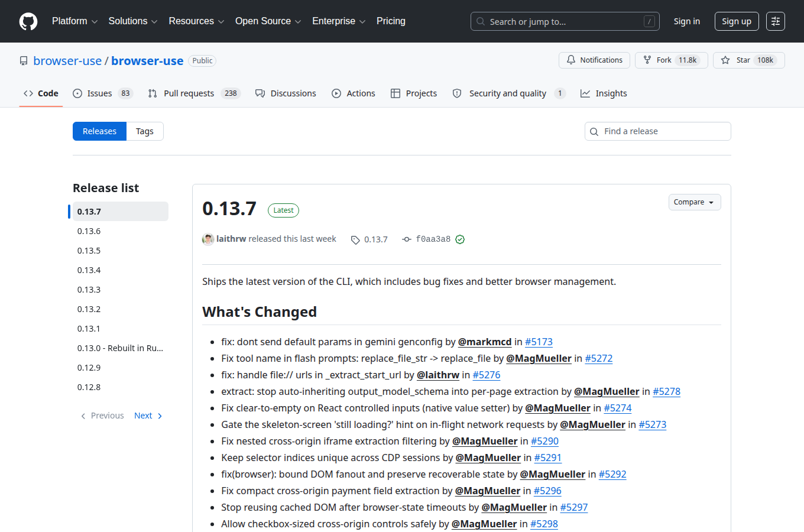Expand the Resources dropdown

click(x=196, y=21)
